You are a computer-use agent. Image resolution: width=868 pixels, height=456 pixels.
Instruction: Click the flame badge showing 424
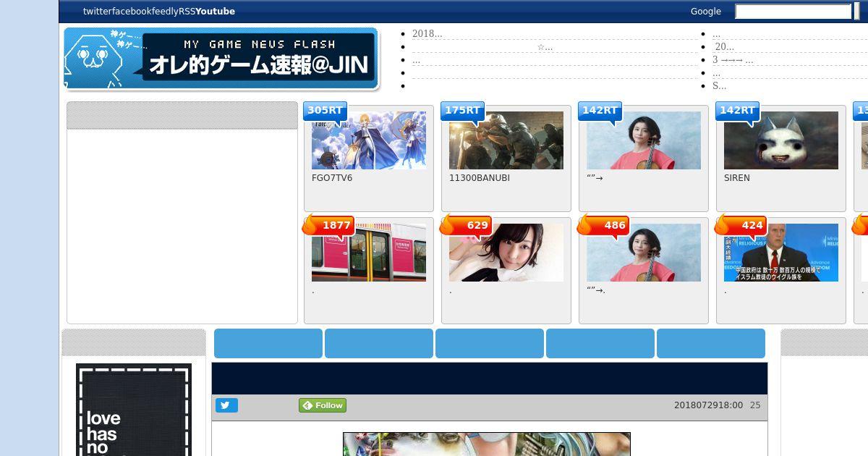coord(741,225)
